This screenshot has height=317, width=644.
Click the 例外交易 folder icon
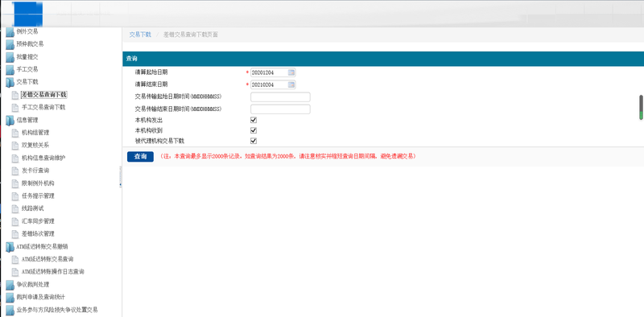[10, 32]
